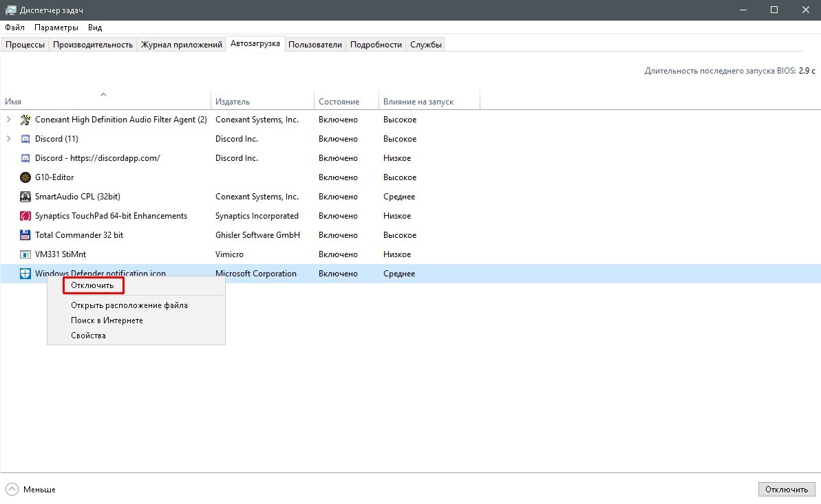Click publisher Microsoft Corporation

[x=255, y=274]
